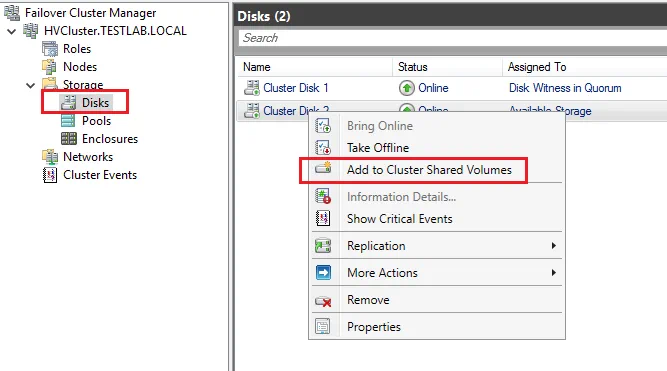This screenshot has width=667, height=371.
Task: Click the Search field in Disks pane
Action: [453, 38]
